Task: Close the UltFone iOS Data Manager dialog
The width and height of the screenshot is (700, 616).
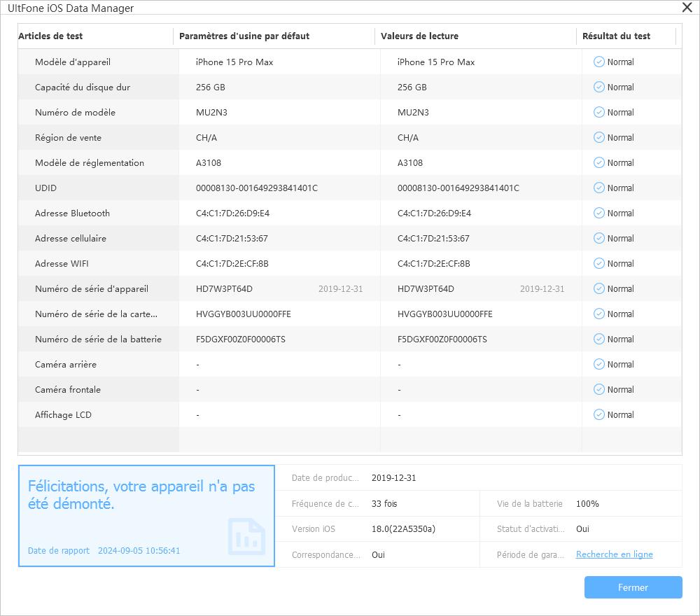Action: coord(687,8)
